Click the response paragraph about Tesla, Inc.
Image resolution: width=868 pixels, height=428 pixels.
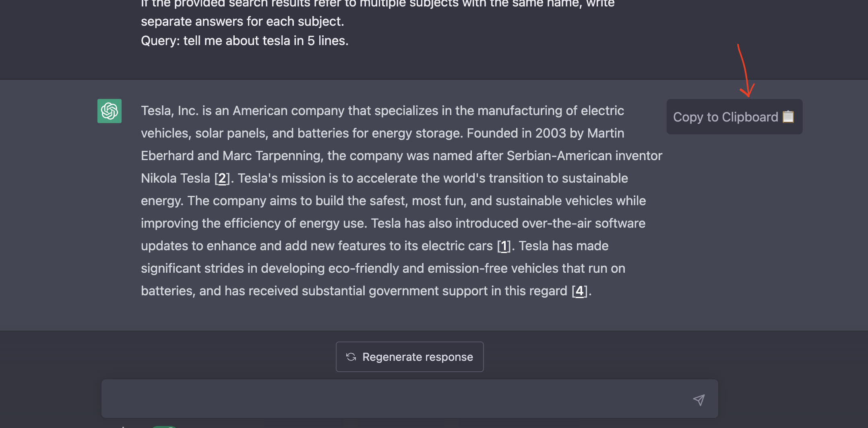[x=401, y=201]
